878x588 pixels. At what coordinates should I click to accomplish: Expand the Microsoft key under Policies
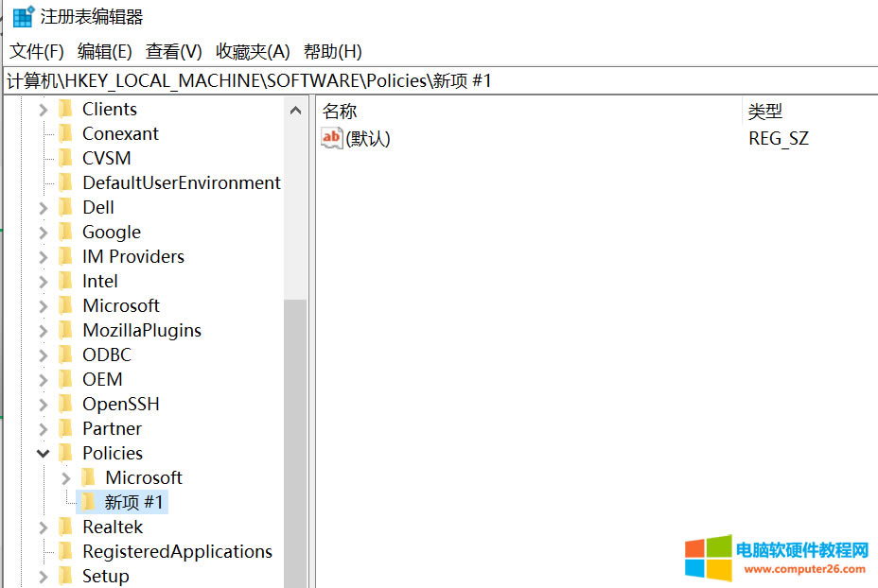pos(65,478)
